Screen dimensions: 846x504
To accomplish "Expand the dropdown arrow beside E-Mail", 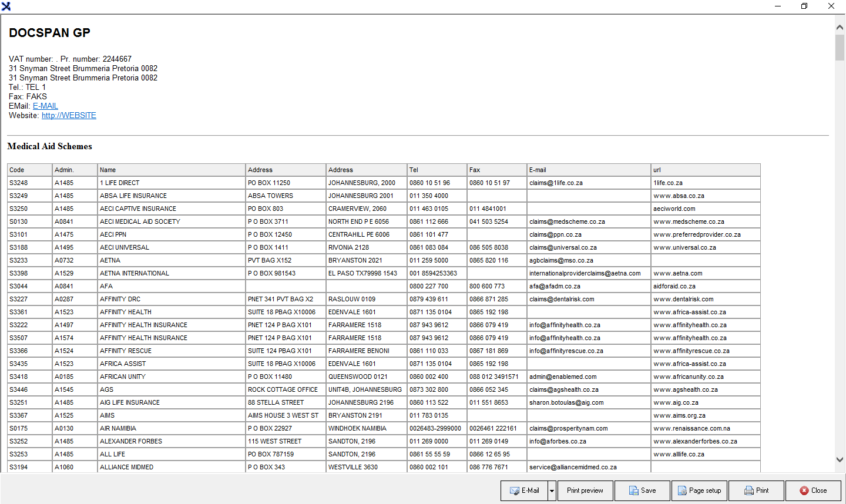I will pyautogui.click(x=552, y=490).
